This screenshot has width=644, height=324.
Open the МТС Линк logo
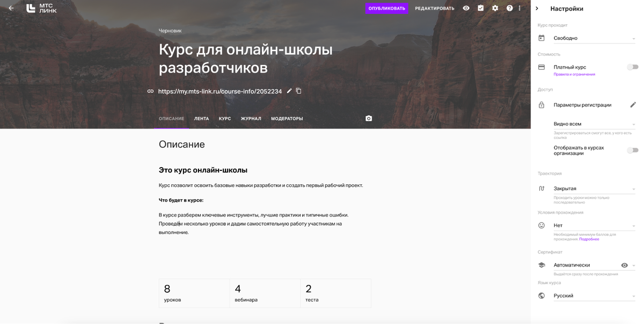(x=41, y=8)
